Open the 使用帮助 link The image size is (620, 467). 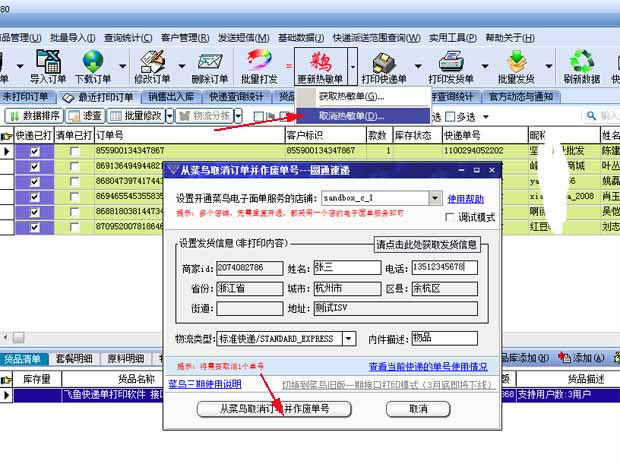(x=465, y=199)
